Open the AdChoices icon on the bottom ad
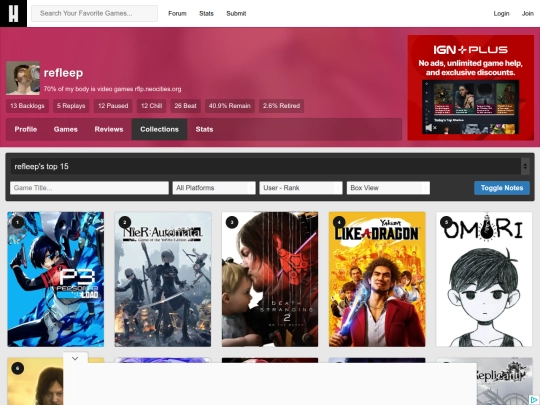The width and height of the screenshot is (540, 405). (534, 400)
